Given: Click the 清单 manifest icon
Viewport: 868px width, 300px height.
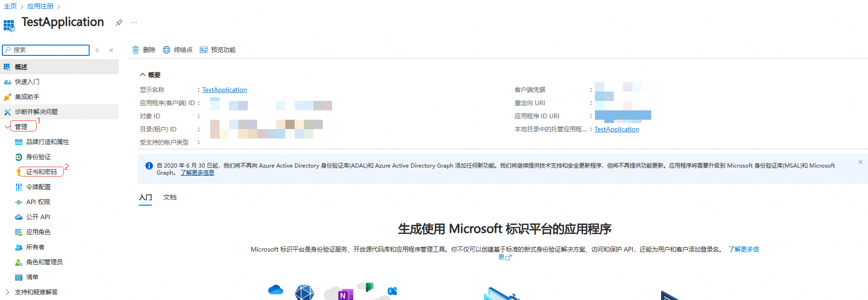Looking at the screenshot, I should pyautogui.click(x=19, y=277).
